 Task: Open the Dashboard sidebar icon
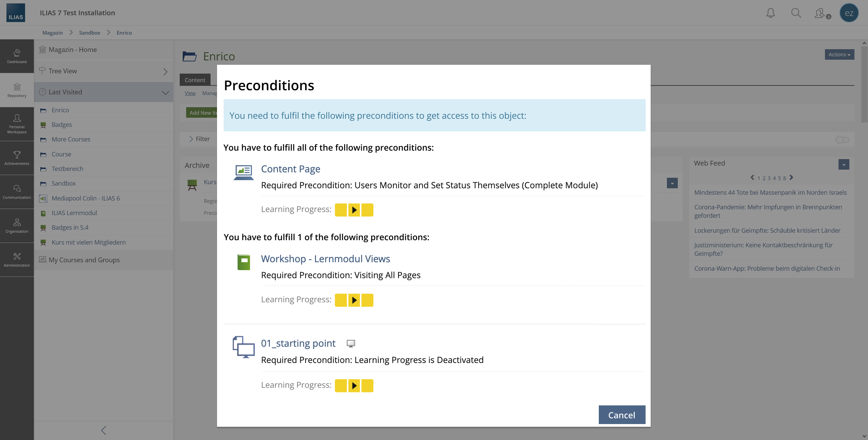tap(17, 56)
